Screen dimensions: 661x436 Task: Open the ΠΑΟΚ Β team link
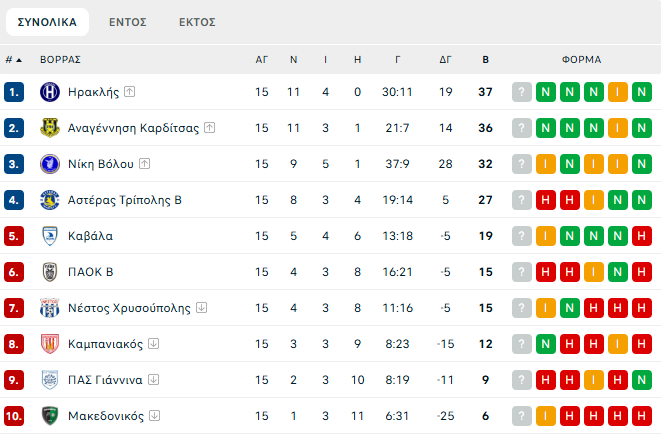tap(90, 272)
